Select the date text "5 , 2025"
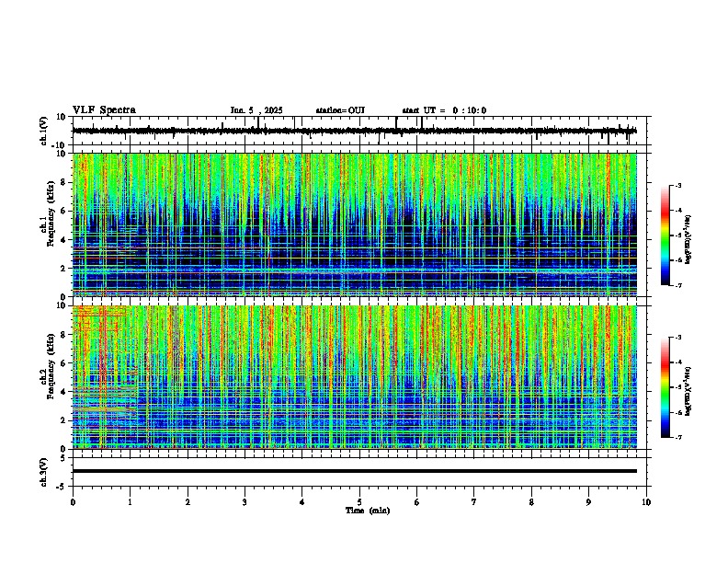 point(265,110)
